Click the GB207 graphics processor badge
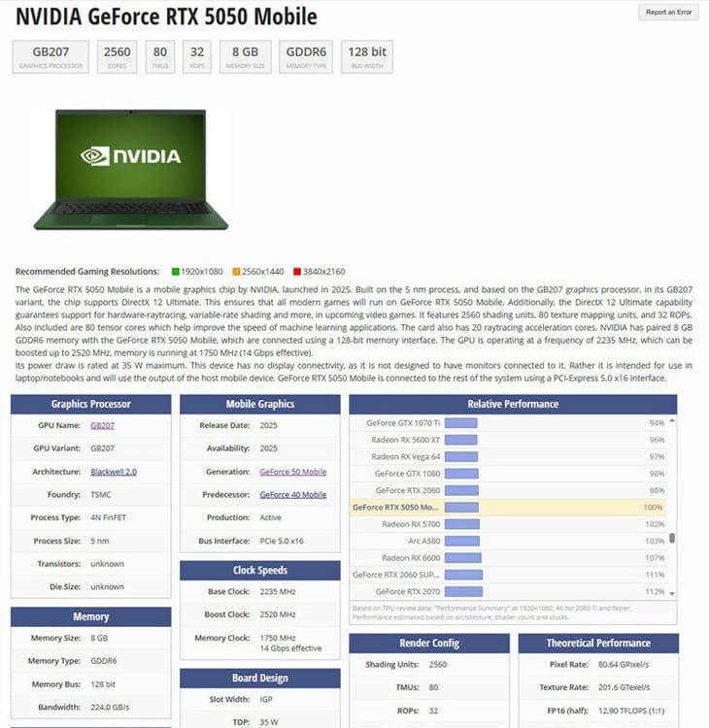The height and width of the screenshot is (728, 709). (x=51, y=56)
